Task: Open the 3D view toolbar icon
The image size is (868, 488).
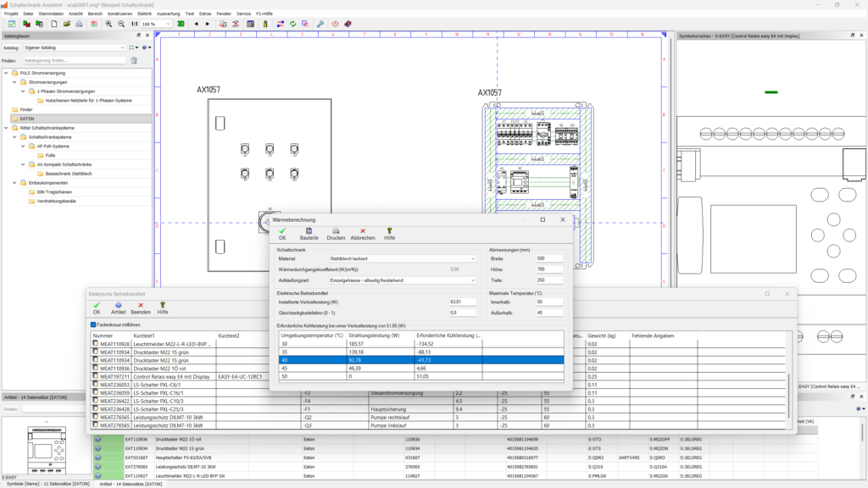Action: [x=181, y=24]
